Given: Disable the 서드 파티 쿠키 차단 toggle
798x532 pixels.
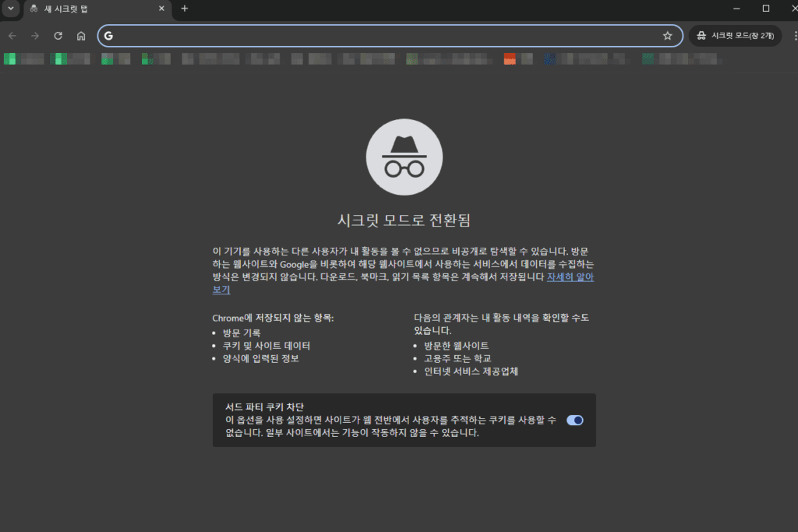Looking at the screenshot, I should click(x=575, y=420).
